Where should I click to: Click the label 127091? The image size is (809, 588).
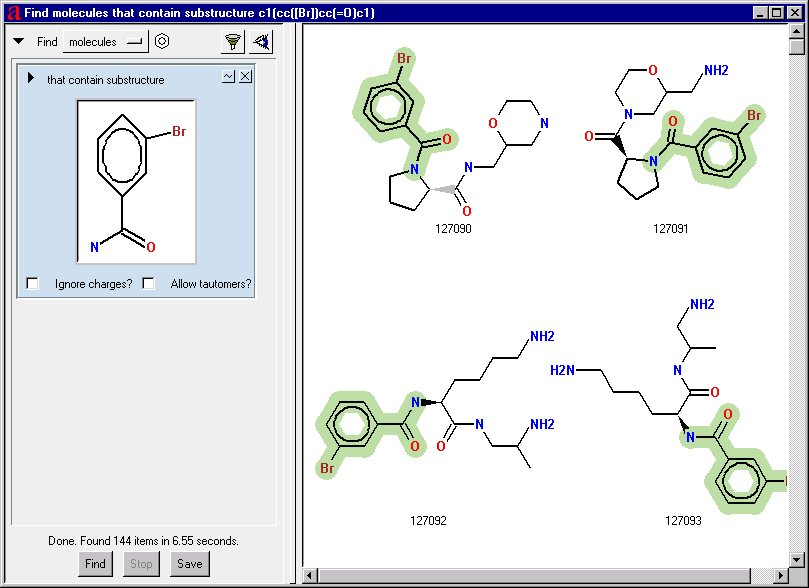coord(671,228)
